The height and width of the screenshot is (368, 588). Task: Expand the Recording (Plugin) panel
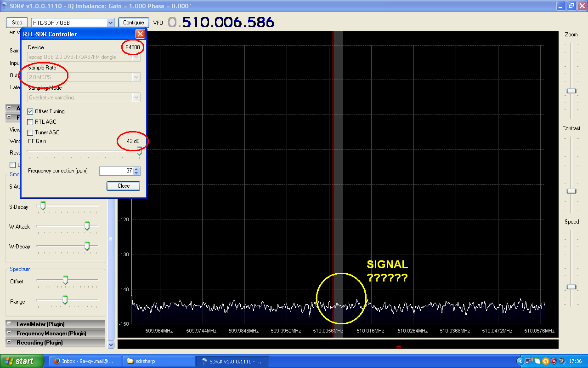pos(9,343)
